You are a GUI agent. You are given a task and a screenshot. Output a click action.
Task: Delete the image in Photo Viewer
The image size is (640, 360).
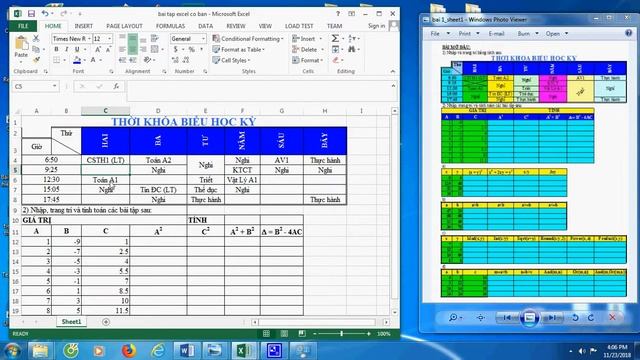pos(612,317)
